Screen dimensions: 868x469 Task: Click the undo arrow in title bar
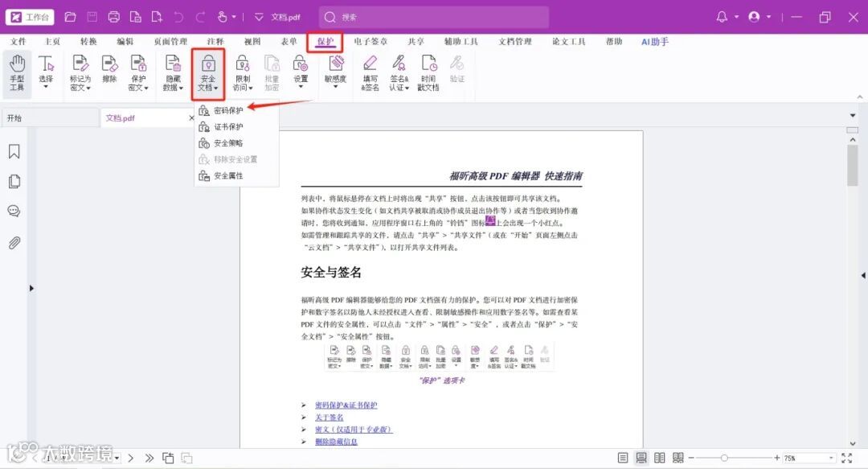pos(178,17)
